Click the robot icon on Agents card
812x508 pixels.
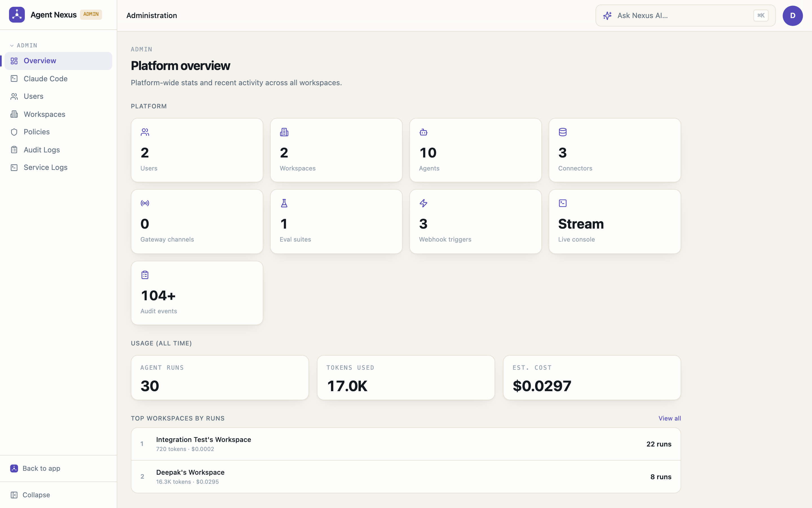pyautogui.click(x=423, y=132)
